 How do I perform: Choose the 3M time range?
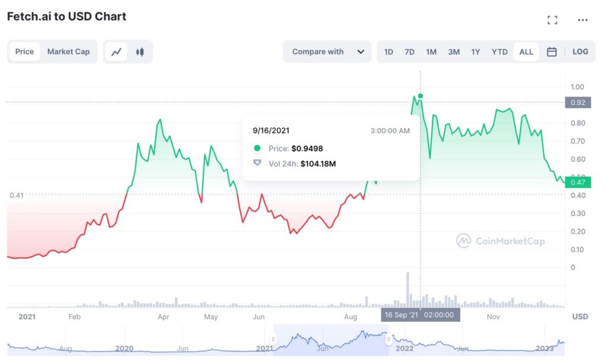[453, 52]
